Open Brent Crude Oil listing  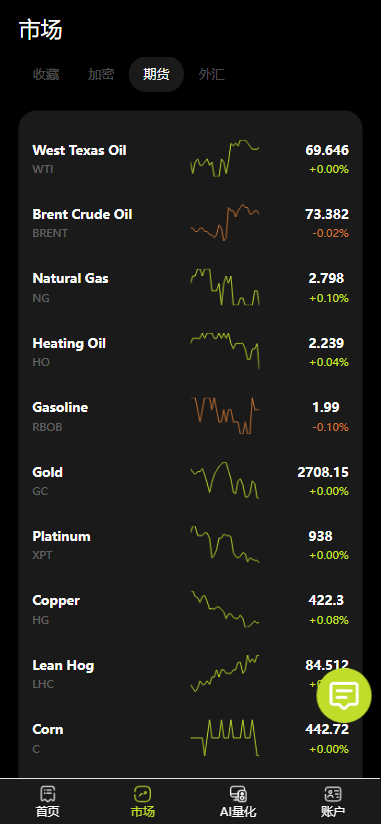point(190,223)
